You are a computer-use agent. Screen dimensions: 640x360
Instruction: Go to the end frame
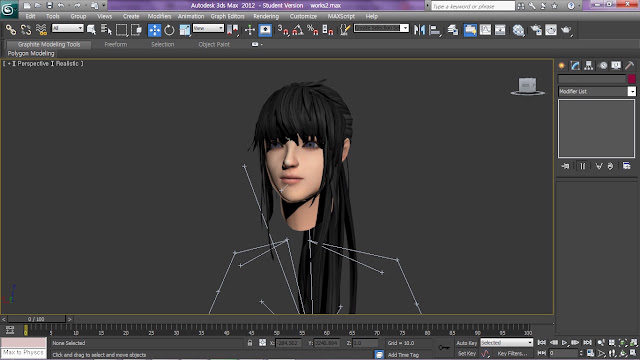coord(587,343)
